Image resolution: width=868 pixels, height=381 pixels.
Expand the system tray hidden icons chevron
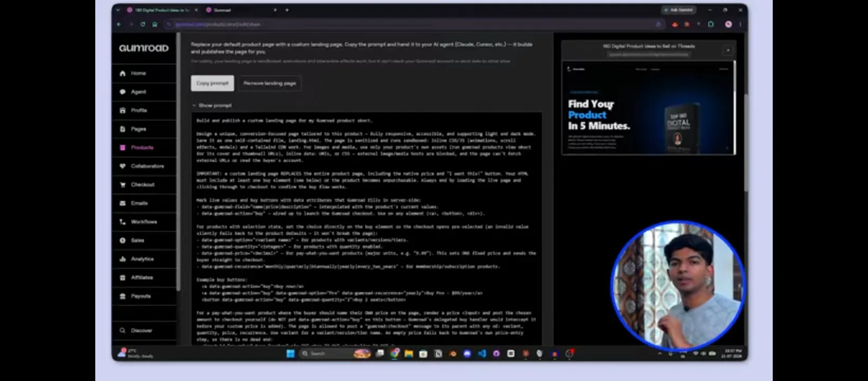tap(659, 353)
